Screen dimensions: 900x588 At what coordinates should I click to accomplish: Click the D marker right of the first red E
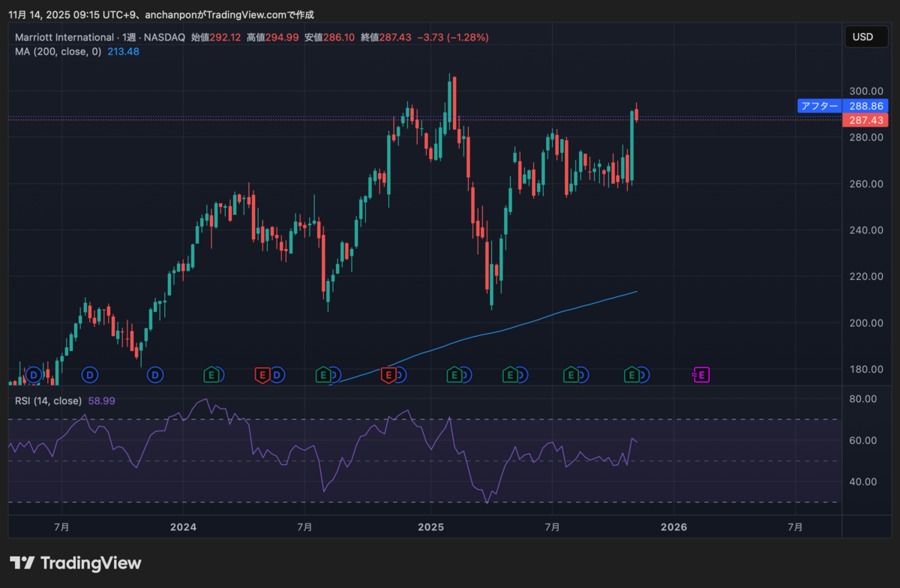coord(277,373)
